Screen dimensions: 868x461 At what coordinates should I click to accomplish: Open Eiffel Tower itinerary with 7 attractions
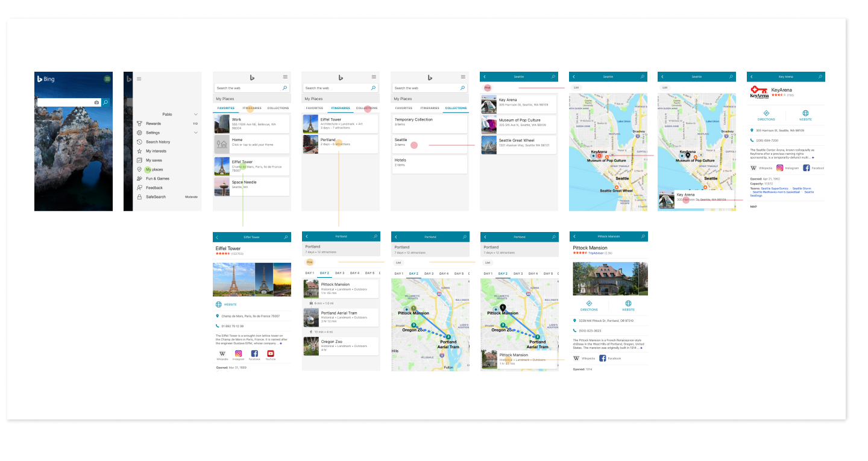click(x=341, y=124)
